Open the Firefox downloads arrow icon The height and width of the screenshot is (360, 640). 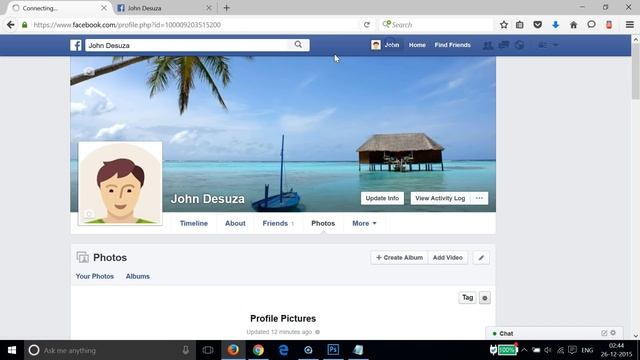[556, 25]
